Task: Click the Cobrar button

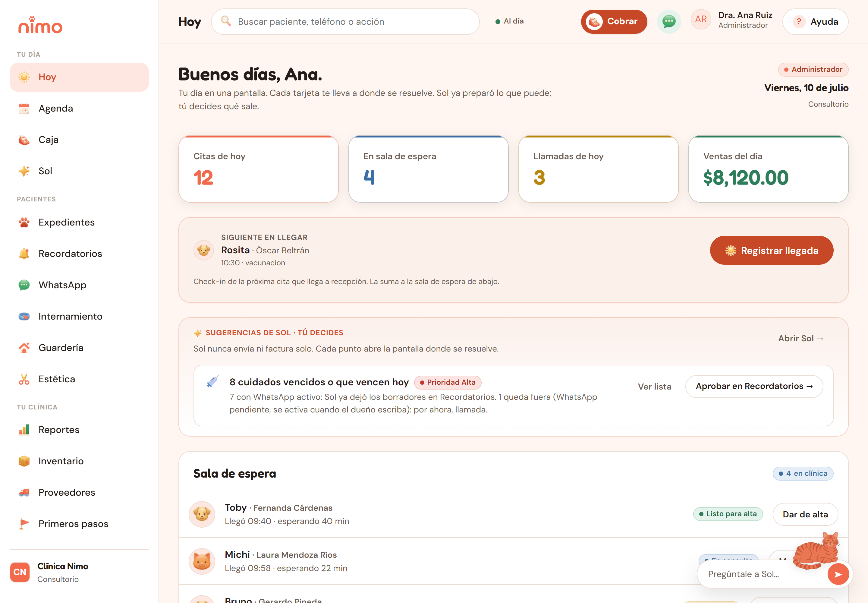Action: click(x=614, y=21)
